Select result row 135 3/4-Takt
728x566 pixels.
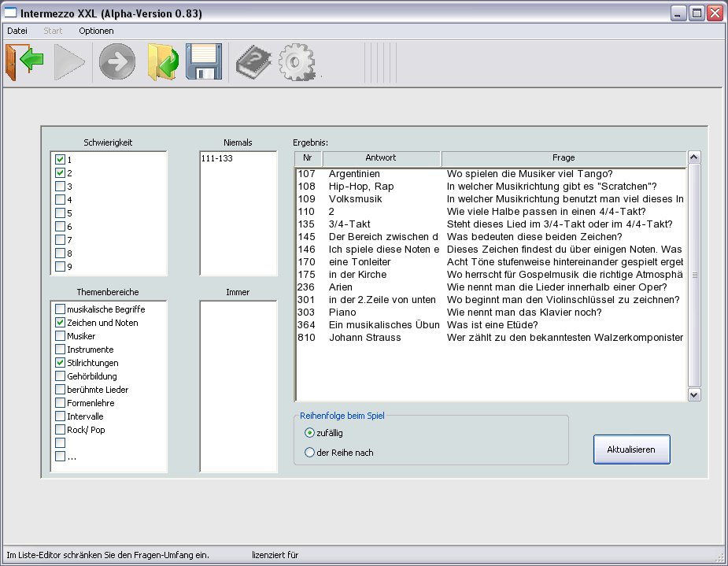pyautogui.click(x=490, y=224)
